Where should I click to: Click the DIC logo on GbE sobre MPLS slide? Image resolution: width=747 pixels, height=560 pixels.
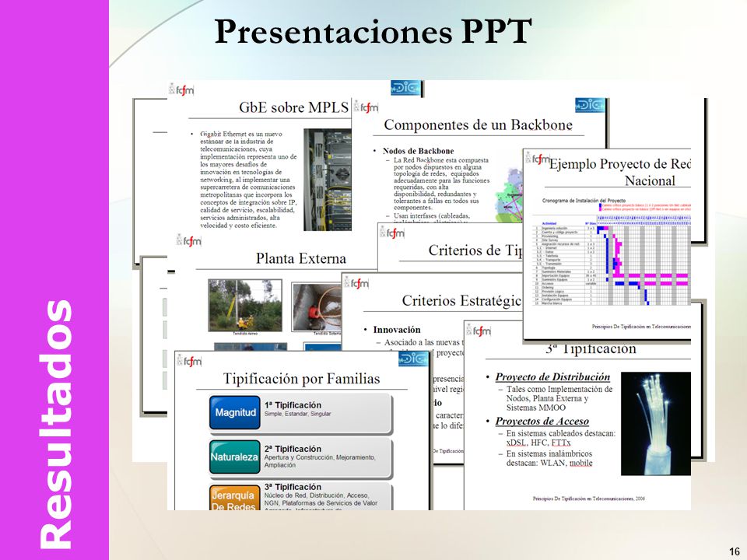(405, 88)
